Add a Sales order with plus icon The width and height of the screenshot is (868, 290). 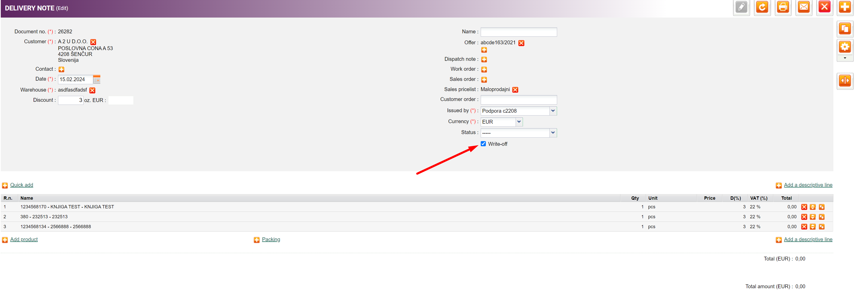(484, 80)
